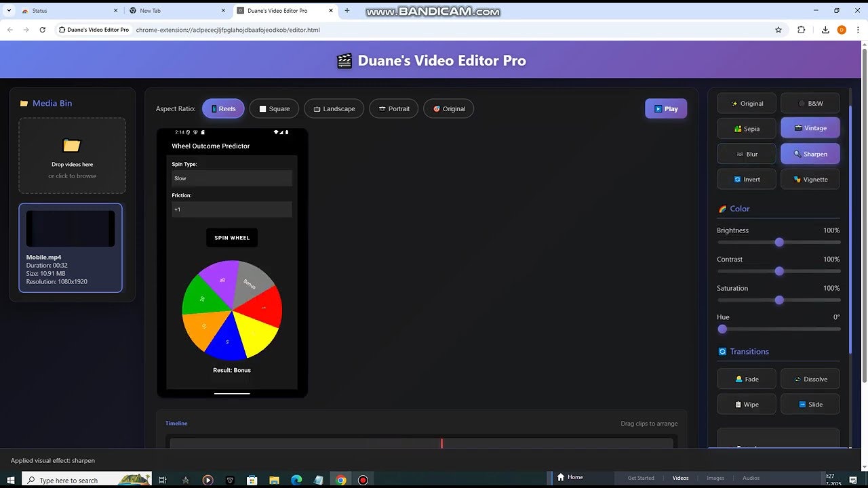The image size is (868, 488).
Task: Switch to the New Tab browser tab
Action: (176, 11)
